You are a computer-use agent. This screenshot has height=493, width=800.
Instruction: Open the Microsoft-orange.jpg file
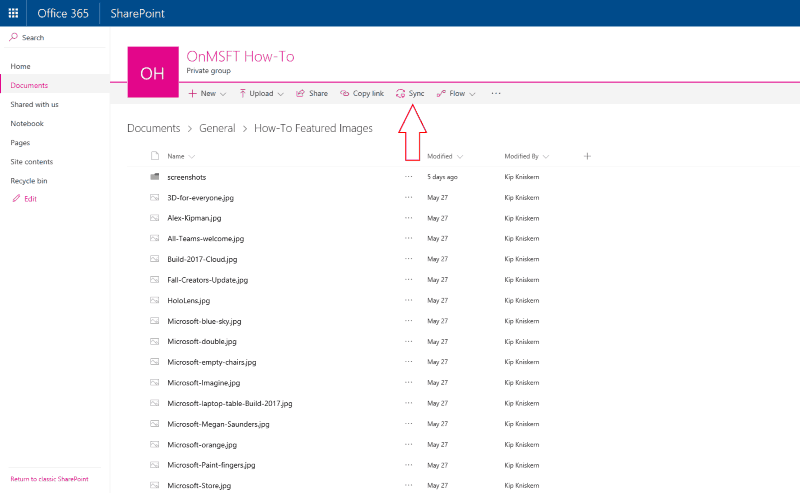(x=202, y=444)
